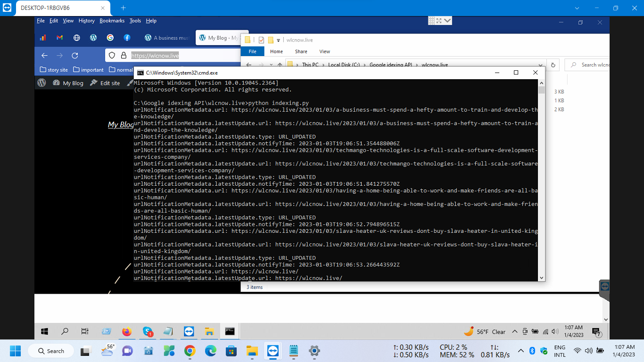The width and height of the screenshot is (644, 362).
Task: Reload the wlcnow.live page
Action: (x=74, y=56)
